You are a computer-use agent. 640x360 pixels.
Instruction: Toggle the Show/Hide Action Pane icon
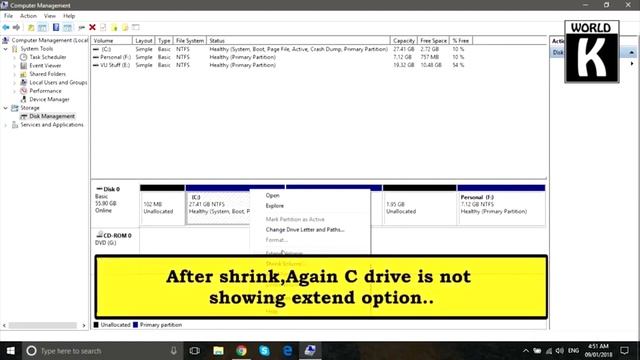point(67,27)
